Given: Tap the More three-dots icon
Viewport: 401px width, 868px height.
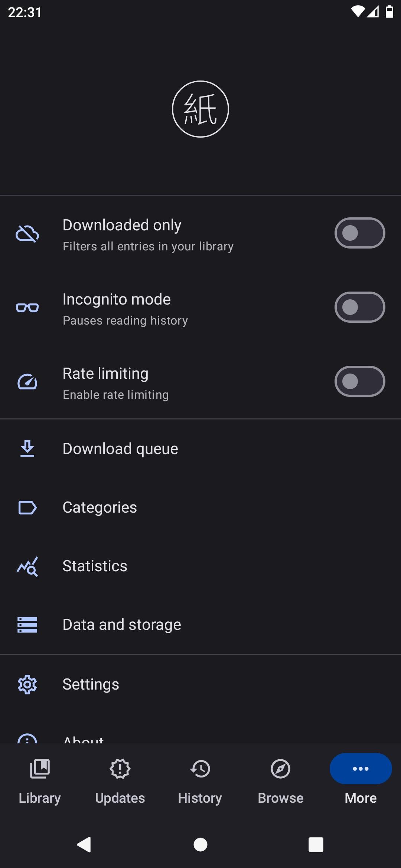Looking at the screenshot, I should click(361, 769).
